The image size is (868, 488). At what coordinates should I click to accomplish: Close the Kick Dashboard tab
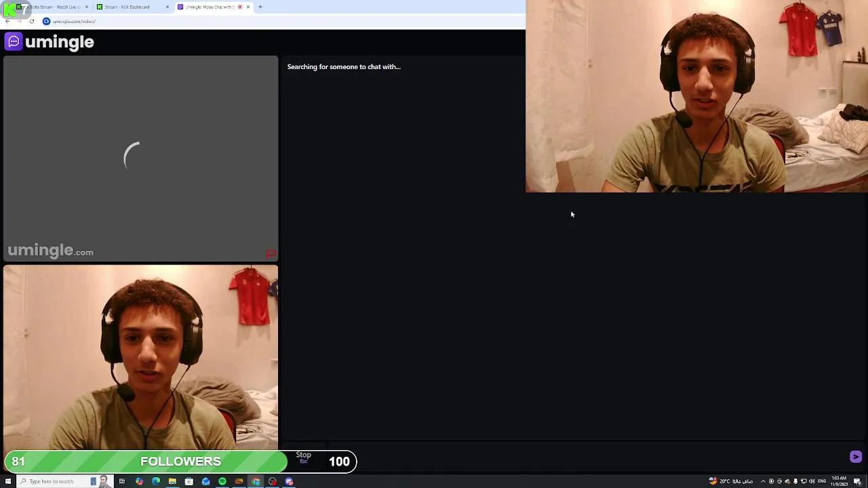pyautogui.click(x=167, y=7)
